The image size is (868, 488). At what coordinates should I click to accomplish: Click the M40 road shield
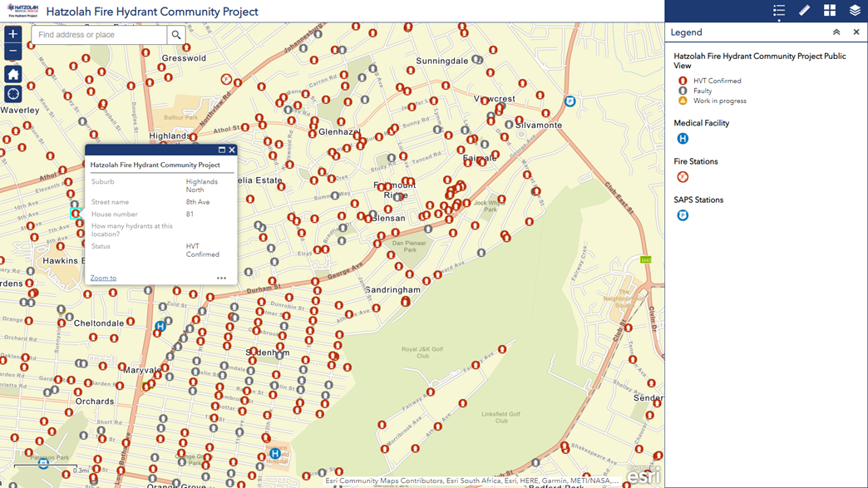pyautogui.click(x=645, y=259)
